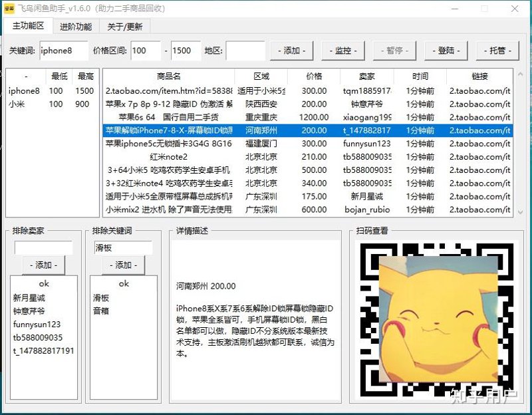The image size is (532, 415).
Task: Click the 最低 column header
Action: [59, 76]
